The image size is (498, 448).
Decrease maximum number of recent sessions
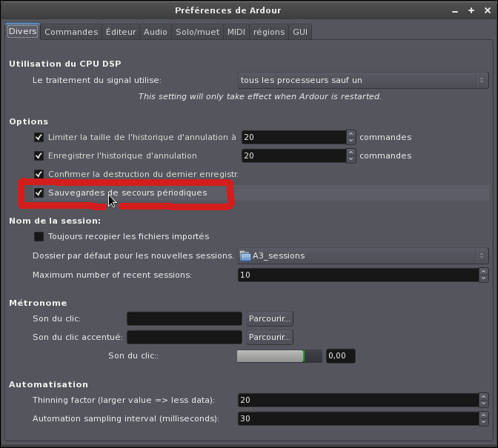[483, 278]
